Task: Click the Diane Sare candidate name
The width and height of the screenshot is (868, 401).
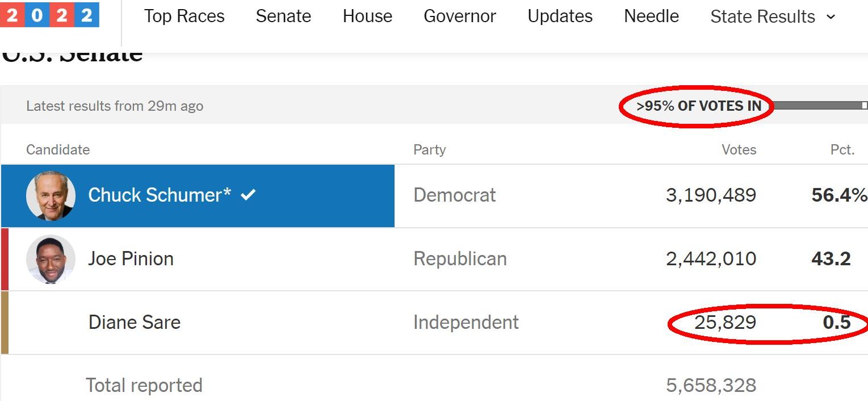Action: pyautogui.click(x=135, y=323)
